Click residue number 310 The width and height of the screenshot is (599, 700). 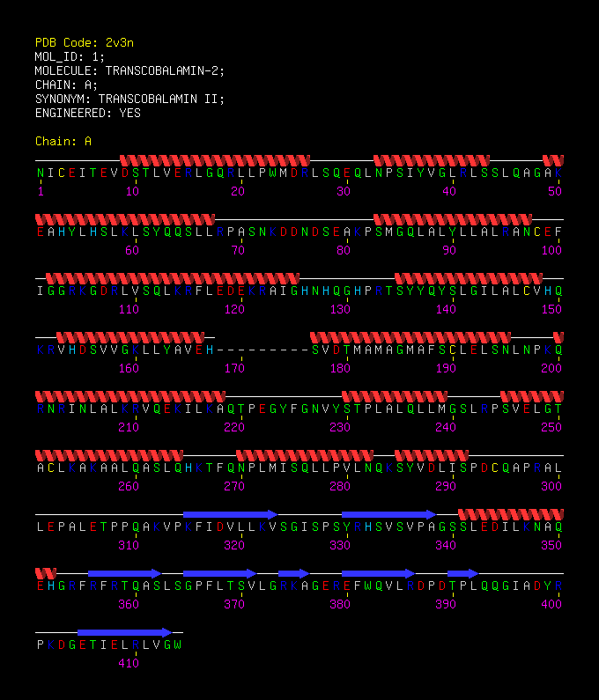[x=129, y=545]
